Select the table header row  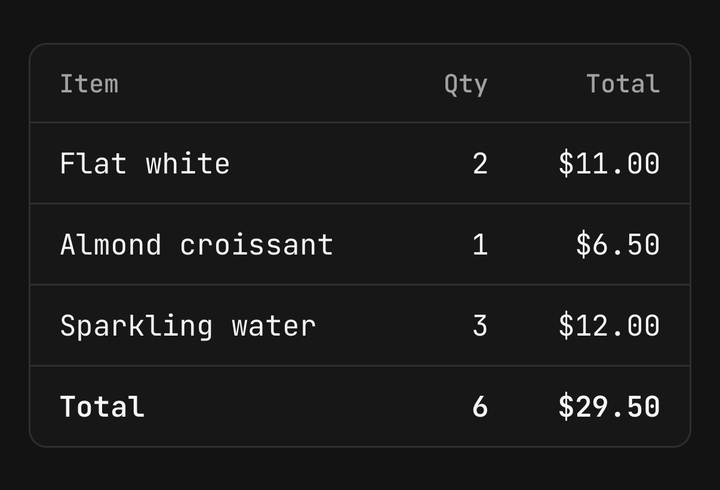360,84
